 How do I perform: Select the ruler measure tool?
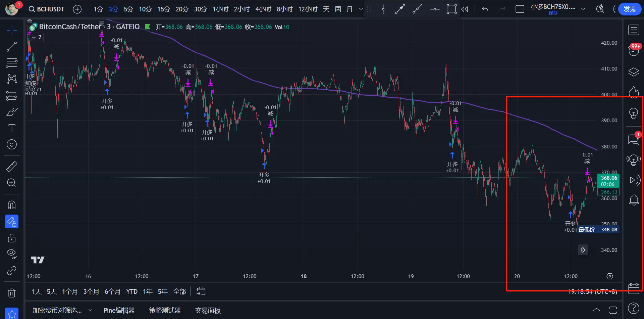[12, 167]
